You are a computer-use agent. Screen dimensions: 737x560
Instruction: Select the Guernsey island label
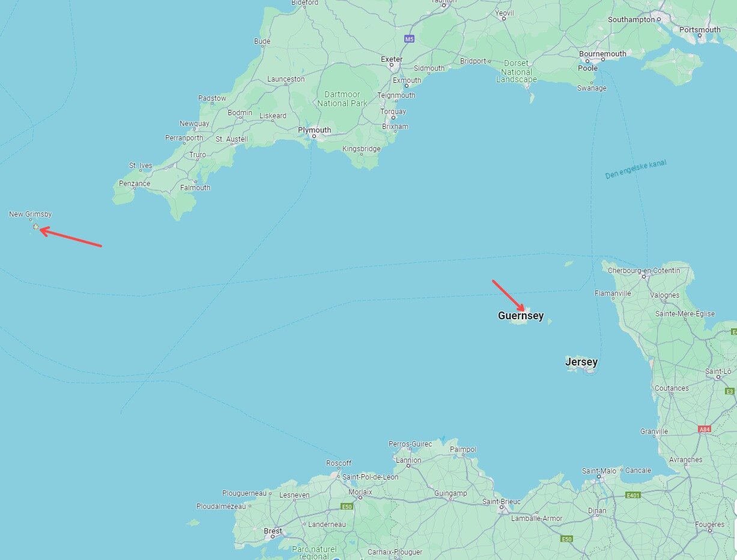(521, 315)
